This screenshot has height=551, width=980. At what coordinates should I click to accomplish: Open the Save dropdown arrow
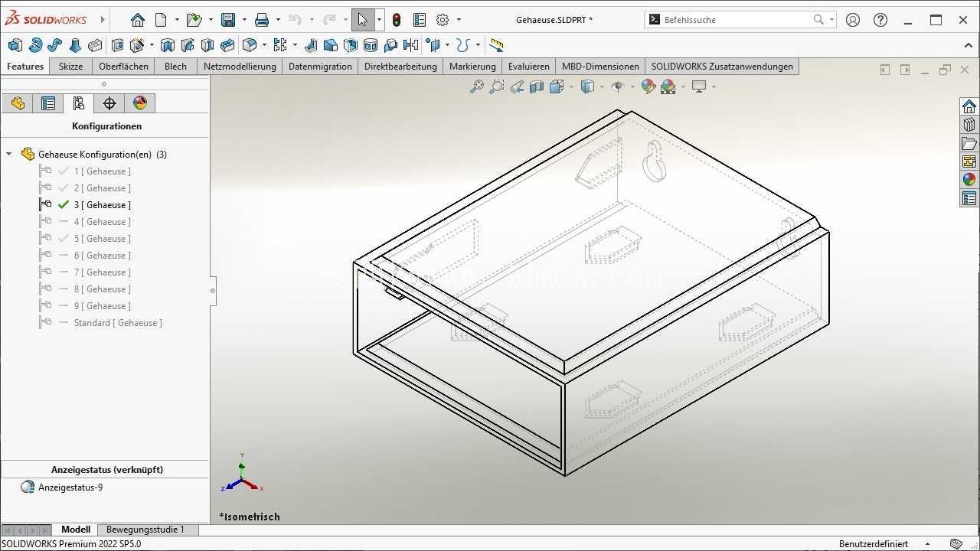[x=244, y=20]
